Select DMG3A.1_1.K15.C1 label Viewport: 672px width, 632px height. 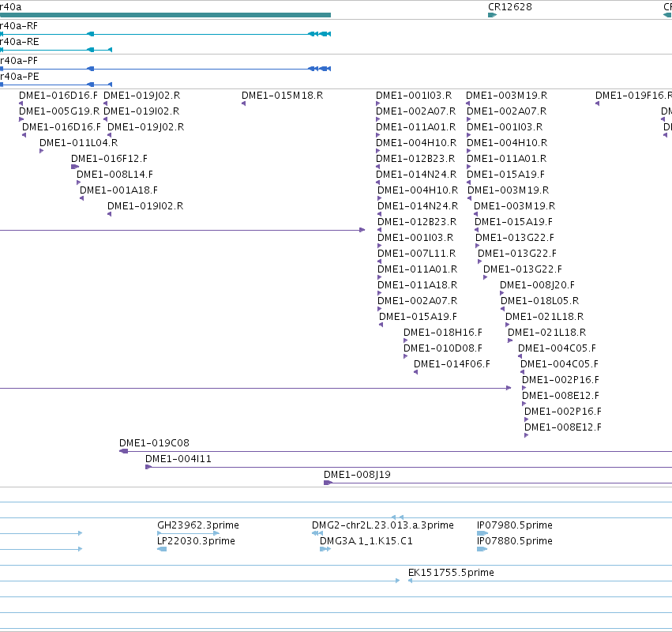[366, 541]
